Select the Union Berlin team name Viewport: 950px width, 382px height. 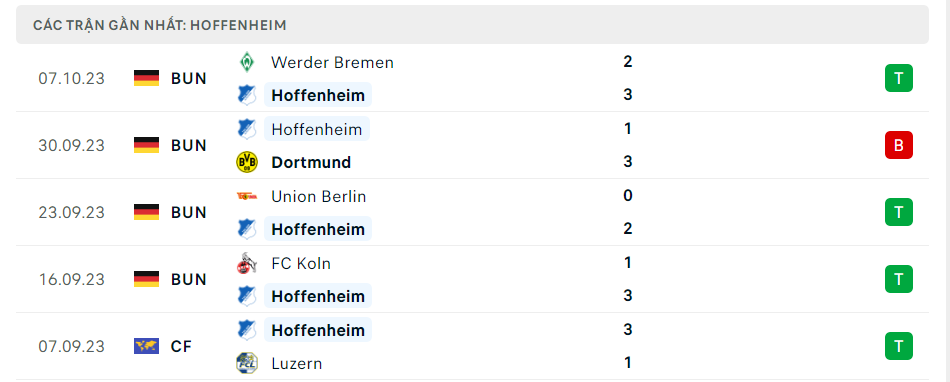click(x=319, y=196)
